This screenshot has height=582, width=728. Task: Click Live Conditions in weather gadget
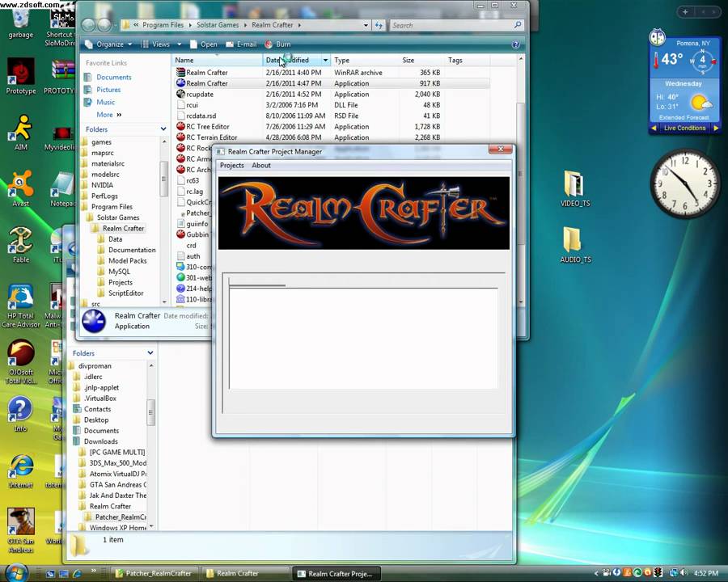[x=684, y=128]
